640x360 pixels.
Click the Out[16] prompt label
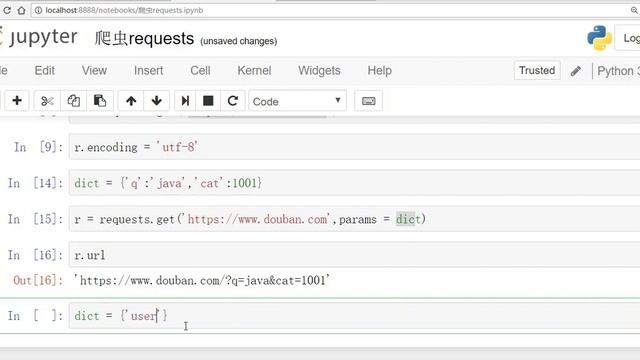point(38,280)
